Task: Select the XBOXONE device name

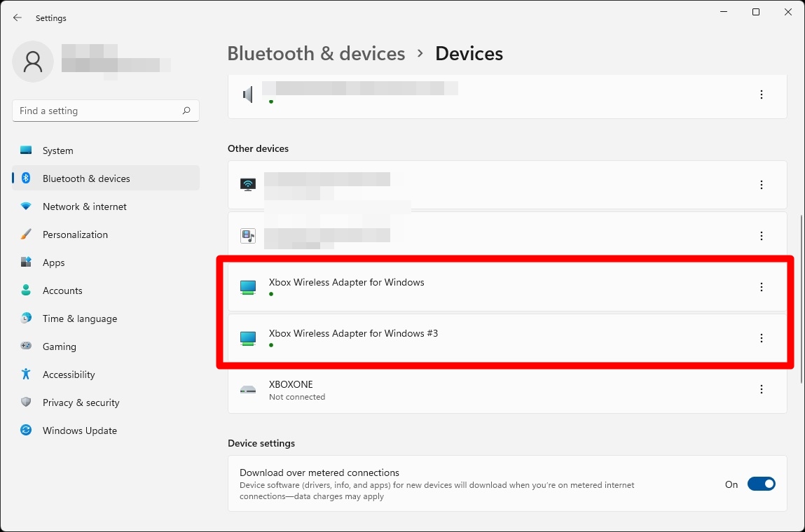Action: pyautogui.click(x=291, y=384)
